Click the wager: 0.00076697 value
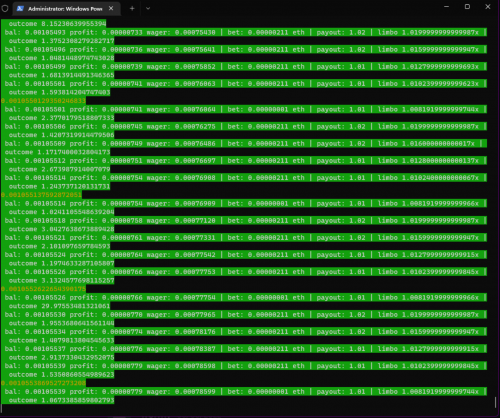 click(181, 160)
